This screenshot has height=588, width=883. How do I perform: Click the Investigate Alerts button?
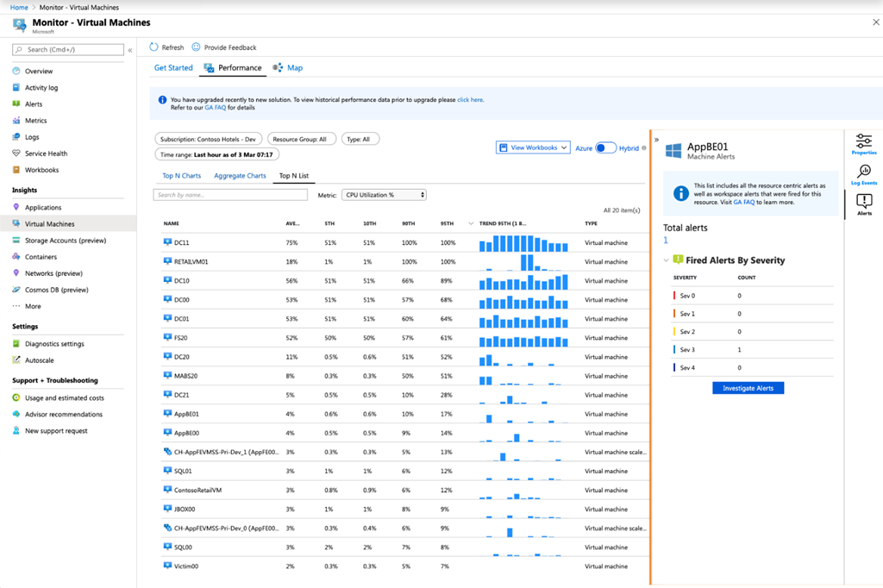(748, 389)
